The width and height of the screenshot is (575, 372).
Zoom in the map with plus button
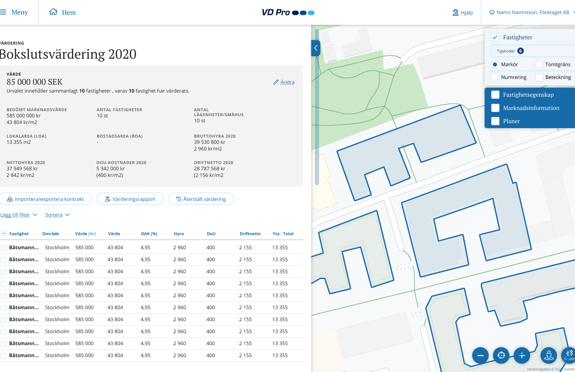pyautogui.click(x=521, y=355)
